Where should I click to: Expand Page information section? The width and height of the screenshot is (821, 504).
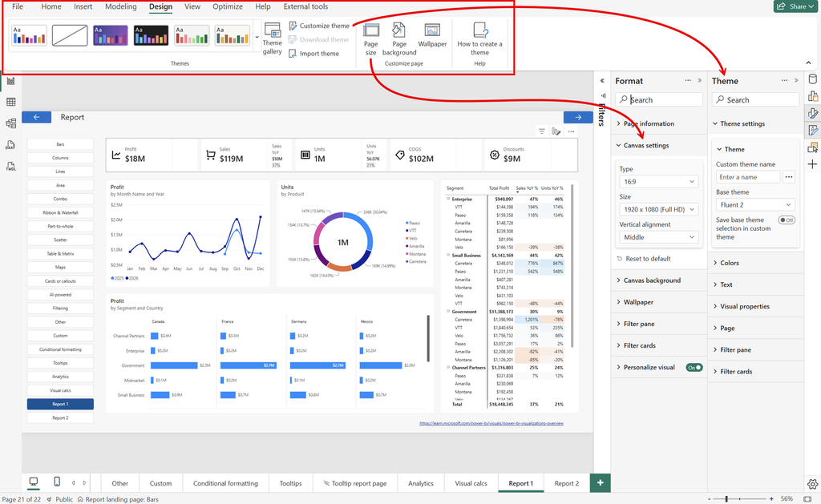coord(659,123)
